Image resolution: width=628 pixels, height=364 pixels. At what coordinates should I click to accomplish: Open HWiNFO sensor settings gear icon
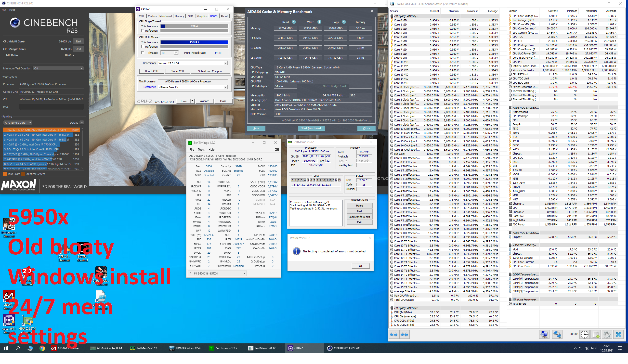point(607,334)
